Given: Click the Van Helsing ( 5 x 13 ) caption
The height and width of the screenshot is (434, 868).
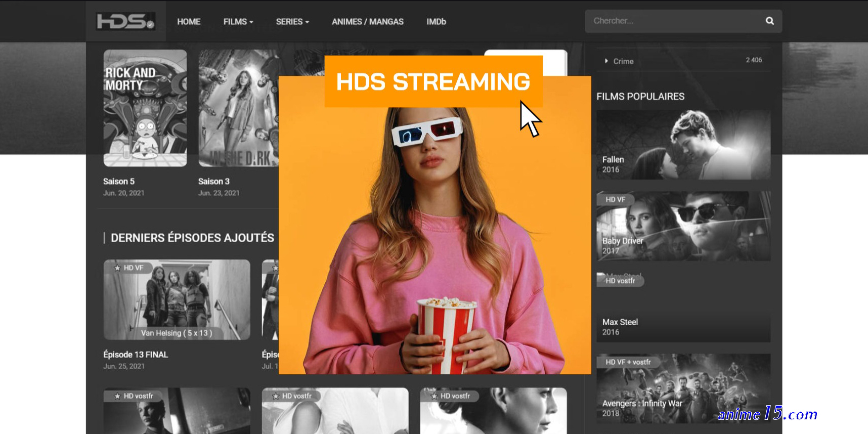Looking at the screenshot, I should click(x=177, y=333).
